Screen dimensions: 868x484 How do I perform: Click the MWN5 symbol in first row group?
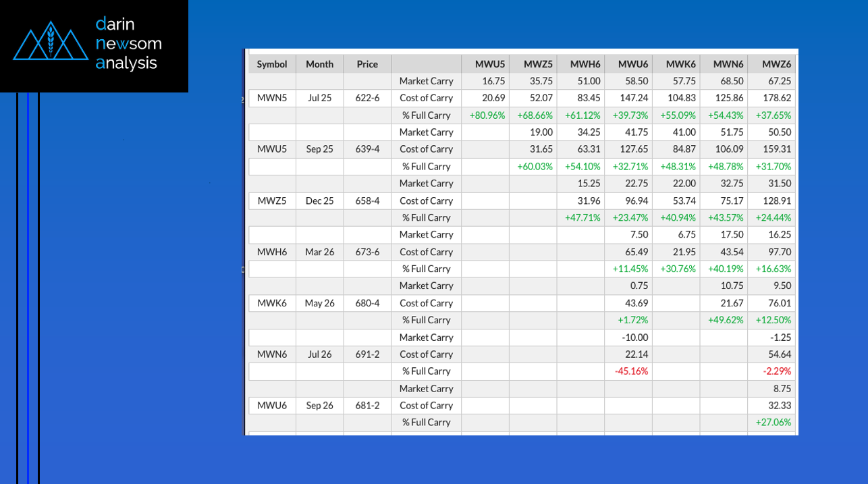tap(272, 98)
